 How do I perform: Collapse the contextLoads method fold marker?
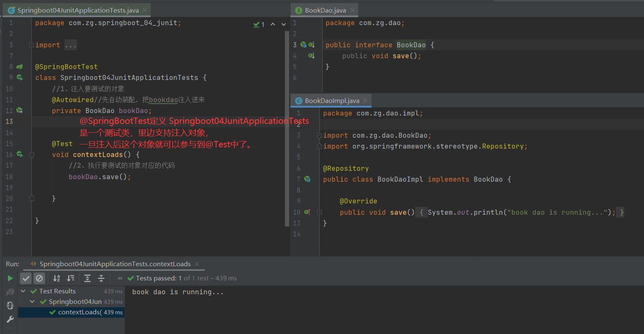pos(31,155)
